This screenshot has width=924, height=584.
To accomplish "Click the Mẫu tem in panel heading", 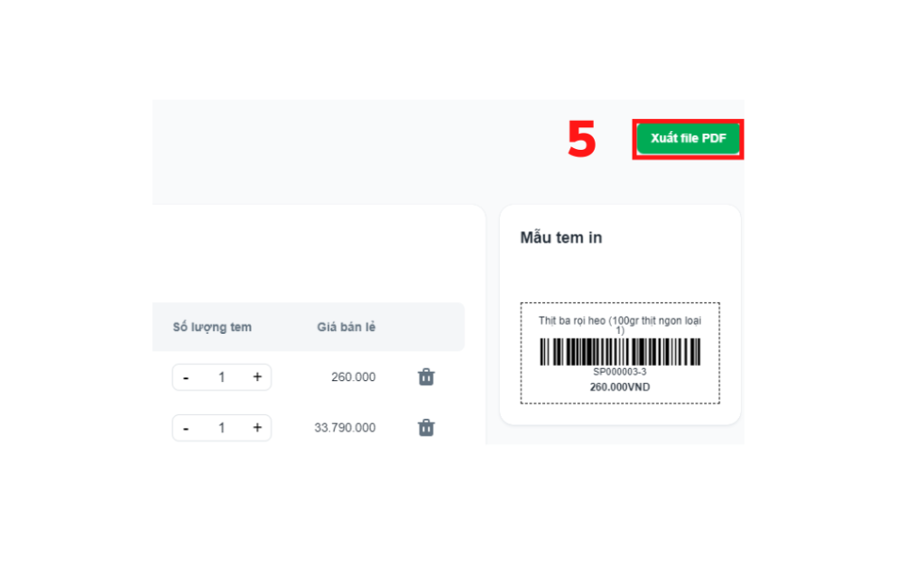I will point(561,237).
